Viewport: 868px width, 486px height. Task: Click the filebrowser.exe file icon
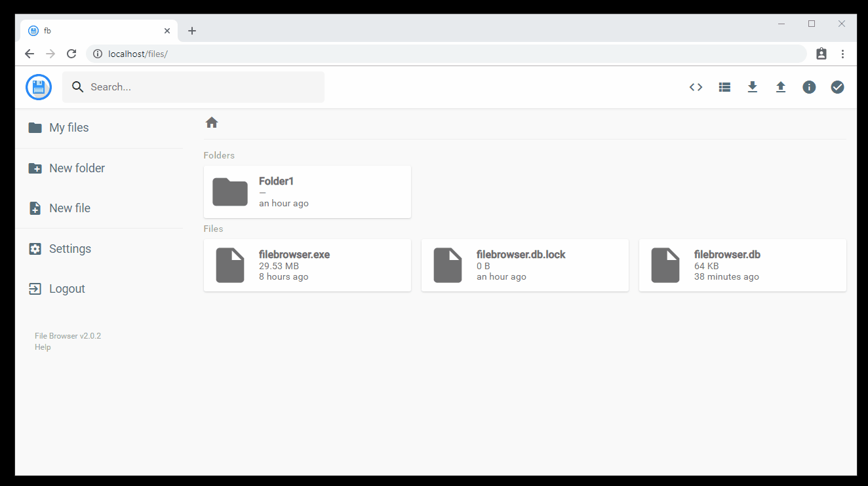point(230,265)
